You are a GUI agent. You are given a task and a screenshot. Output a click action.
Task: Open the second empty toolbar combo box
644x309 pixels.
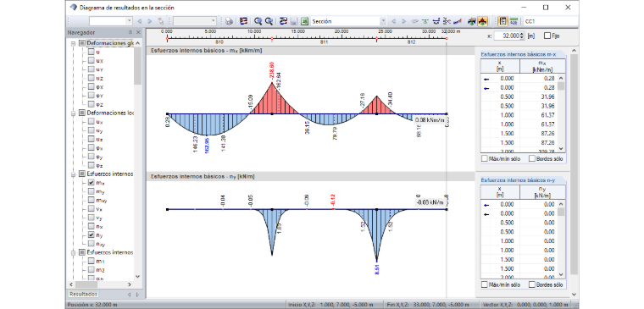(214, 21)
